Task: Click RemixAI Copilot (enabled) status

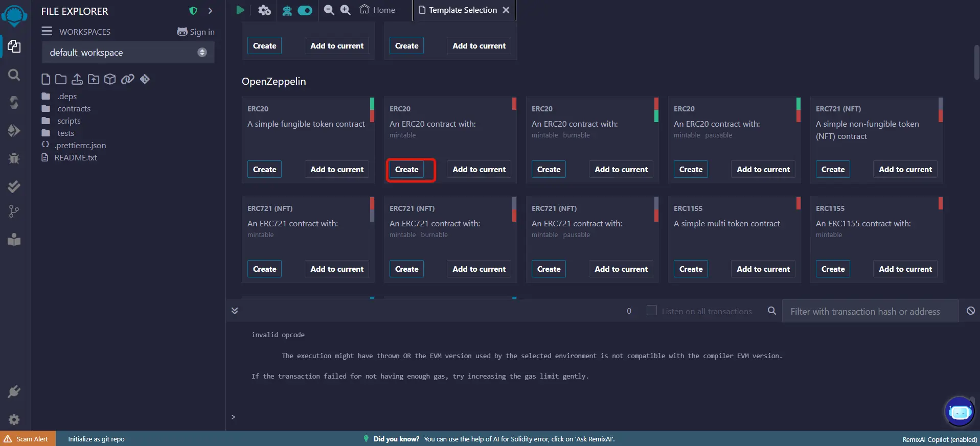Action: [940, 439]
